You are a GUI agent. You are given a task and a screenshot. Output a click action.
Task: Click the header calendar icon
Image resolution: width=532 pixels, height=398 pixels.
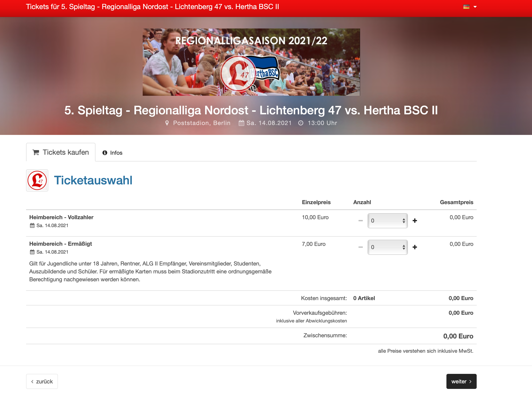[x=241, y=123]
